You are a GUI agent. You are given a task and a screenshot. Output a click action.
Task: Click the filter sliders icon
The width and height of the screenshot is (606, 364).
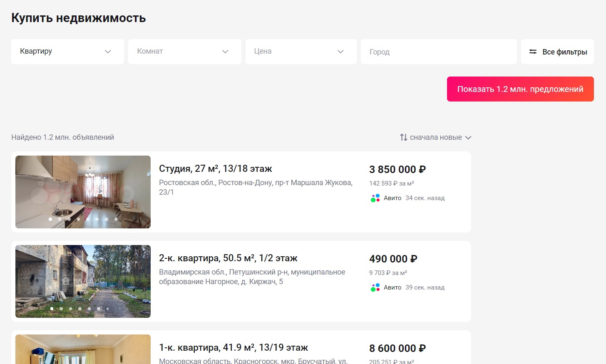pos(533,52)
